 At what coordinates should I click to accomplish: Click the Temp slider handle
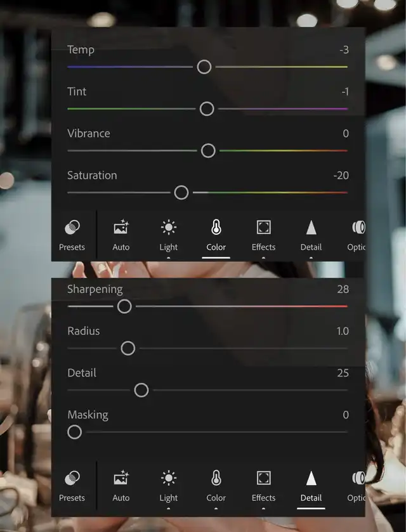[x=204, y=67]
